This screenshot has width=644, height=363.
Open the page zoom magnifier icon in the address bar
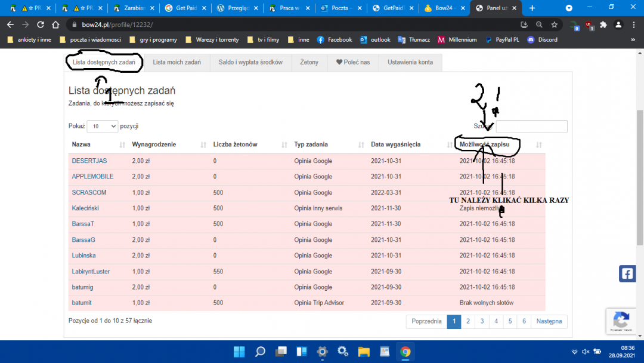tap(539, 24)
